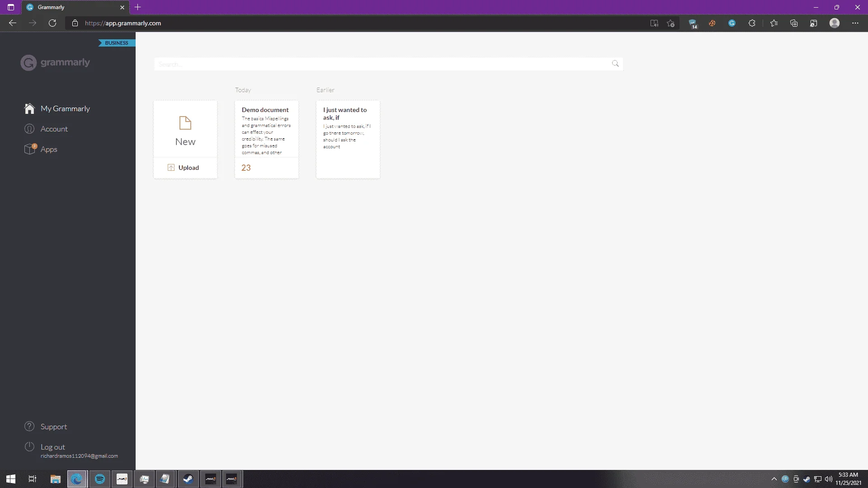Refresh the Grammarly page

52,23
